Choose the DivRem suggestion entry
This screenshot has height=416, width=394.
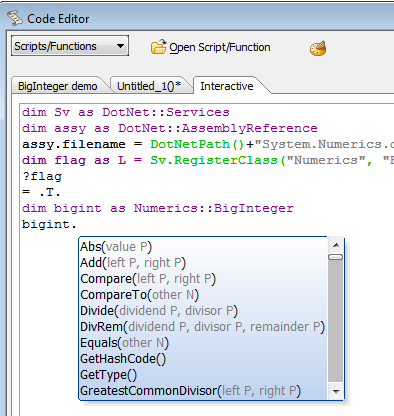(203, 327)
